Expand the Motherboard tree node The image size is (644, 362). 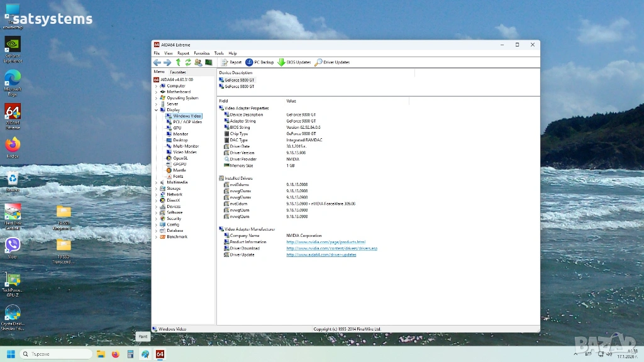click(157, 92)
